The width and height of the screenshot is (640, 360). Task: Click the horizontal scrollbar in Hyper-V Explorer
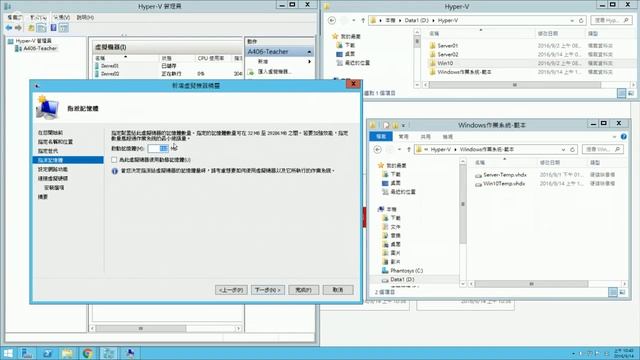click(x=514, y=85)
